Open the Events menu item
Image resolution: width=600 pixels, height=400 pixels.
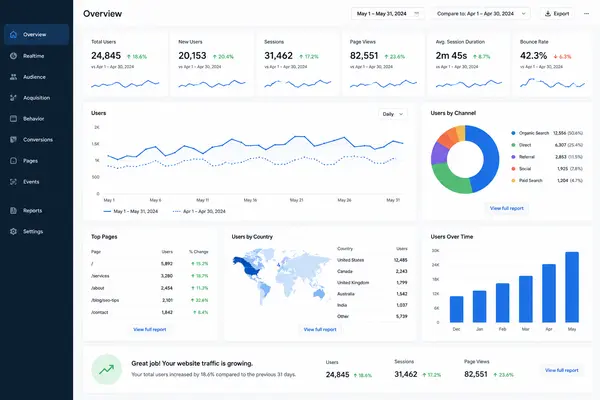click(x=37, y=182)
